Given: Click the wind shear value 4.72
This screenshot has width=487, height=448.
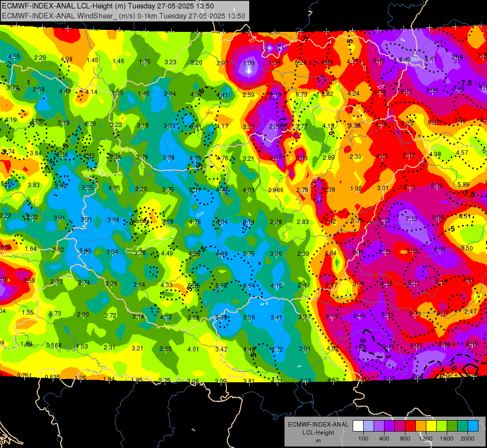Looking at the screenshot, I should [x=277, y=349].
